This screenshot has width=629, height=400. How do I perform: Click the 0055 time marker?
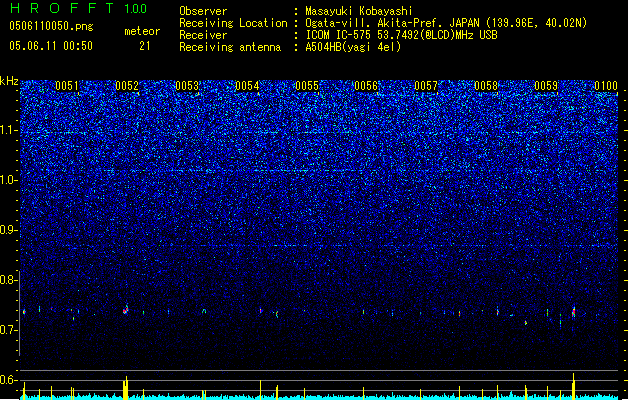tap(307, 86)
